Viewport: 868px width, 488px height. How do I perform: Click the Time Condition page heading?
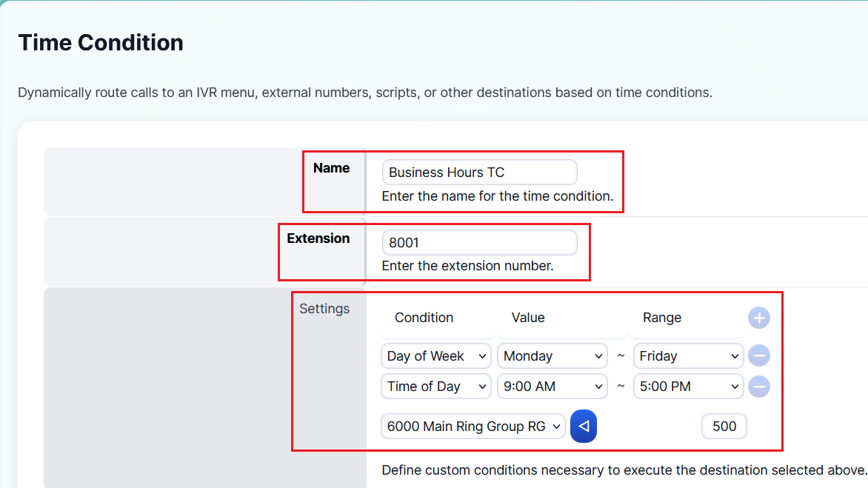[101, 43]
